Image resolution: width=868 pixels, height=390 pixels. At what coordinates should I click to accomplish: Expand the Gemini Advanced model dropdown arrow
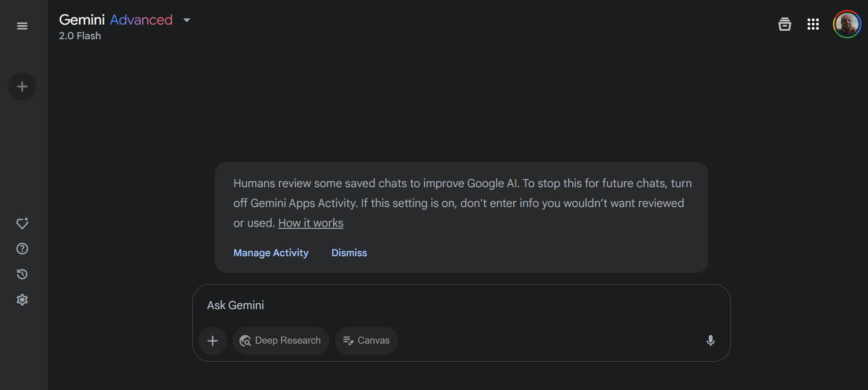(187, 20)
